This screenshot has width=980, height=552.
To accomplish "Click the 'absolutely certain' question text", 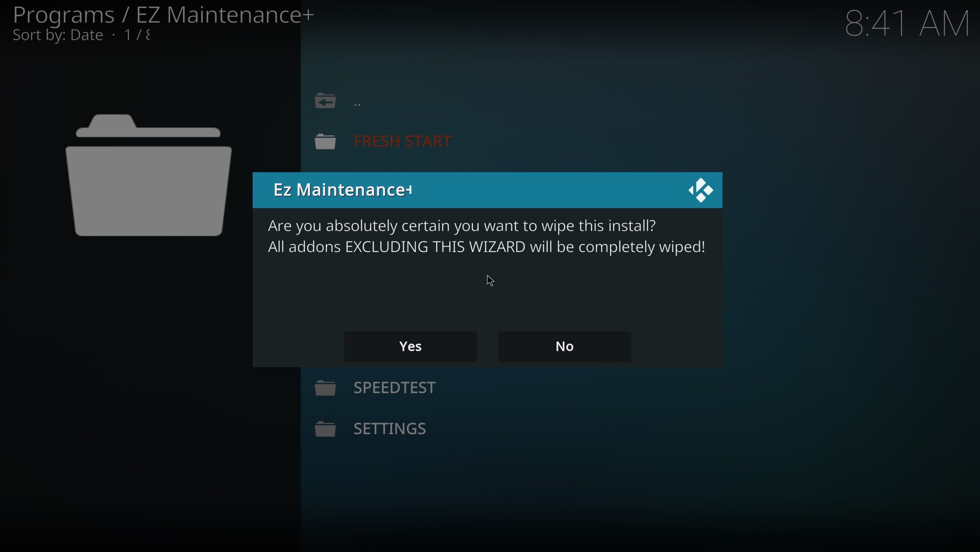I will pos(462,226).
